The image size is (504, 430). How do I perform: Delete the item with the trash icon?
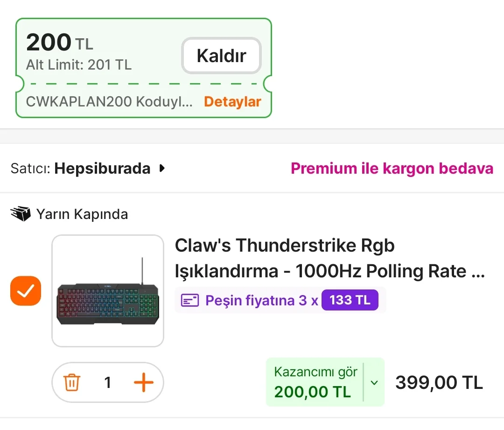point(72,383)
